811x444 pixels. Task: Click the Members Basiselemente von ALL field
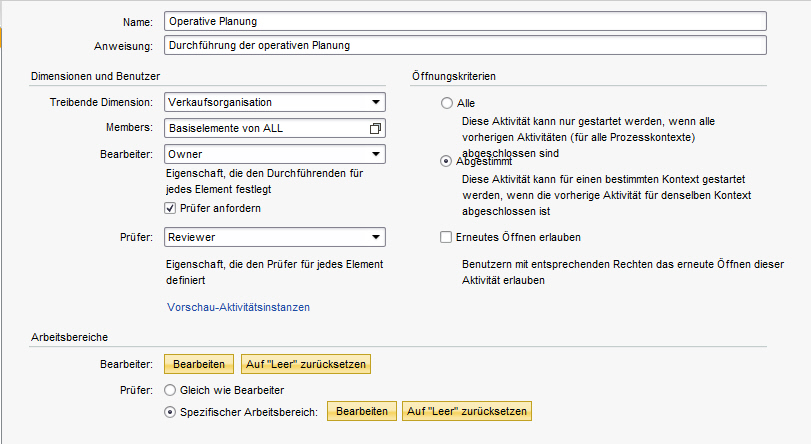[275, 128]
